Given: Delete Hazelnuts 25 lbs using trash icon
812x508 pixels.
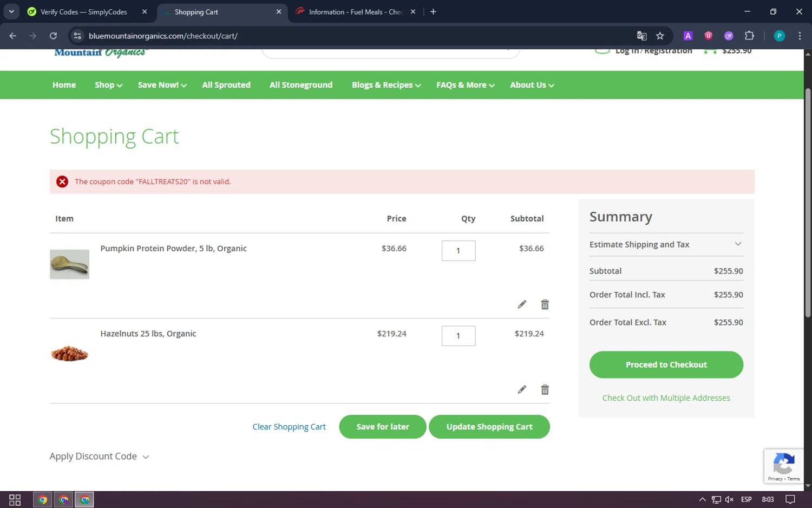Looking at the screenshot, I should [545, 389].
